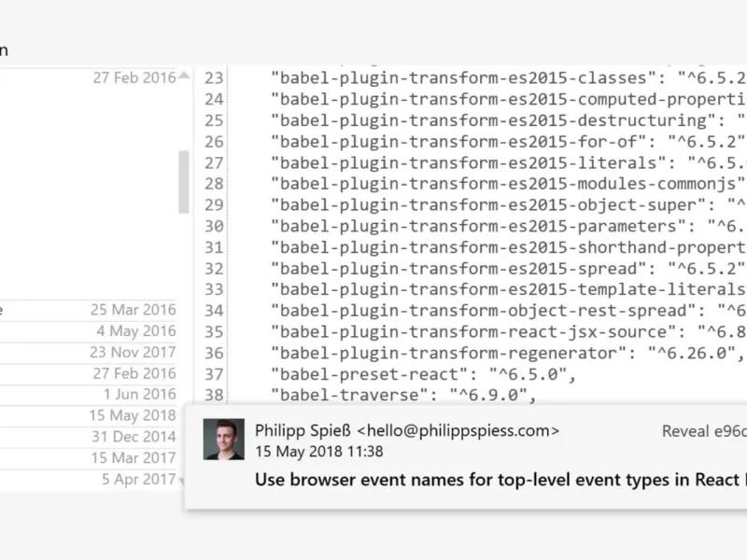Screen dimensions: 747x560
Task: Select the commit dated 31 Dec 2014
Action: click(88, 437)
